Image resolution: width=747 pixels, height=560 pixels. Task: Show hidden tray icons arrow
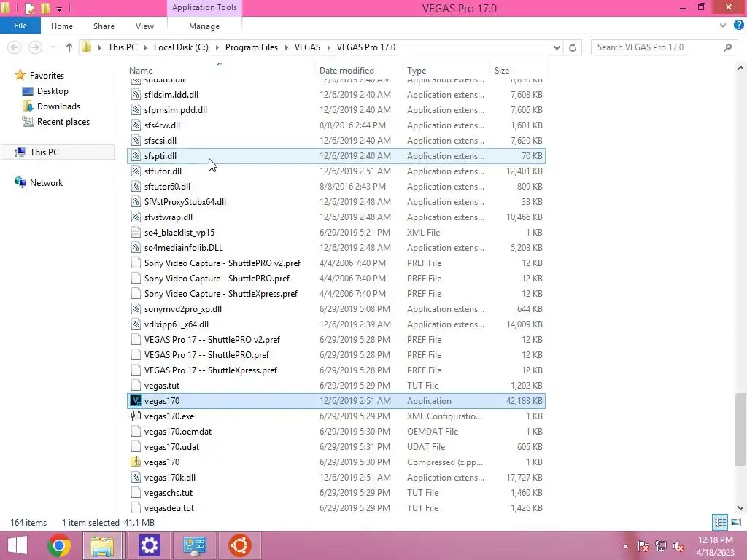pos(625,546)
